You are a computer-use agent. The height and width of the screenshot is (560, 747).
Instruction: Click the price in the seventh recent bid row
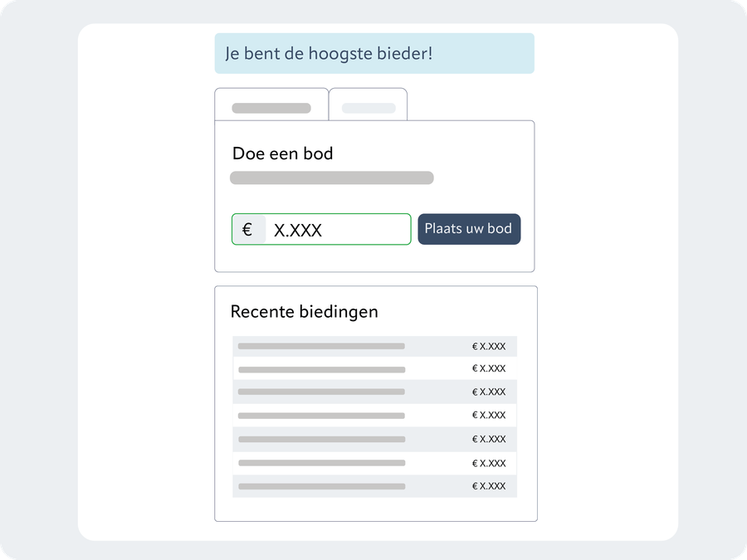(489, 486)
